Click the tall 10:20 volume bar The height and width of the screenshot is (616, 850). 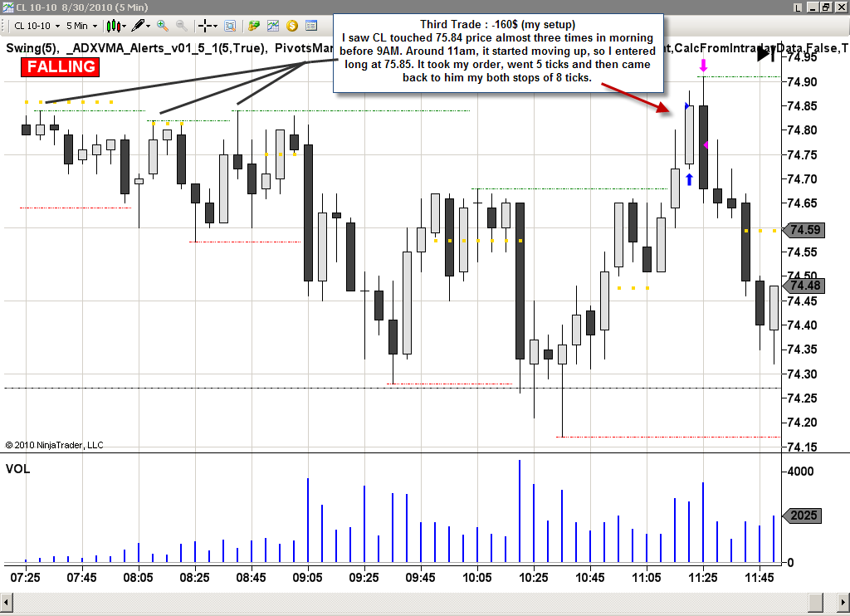520,511
